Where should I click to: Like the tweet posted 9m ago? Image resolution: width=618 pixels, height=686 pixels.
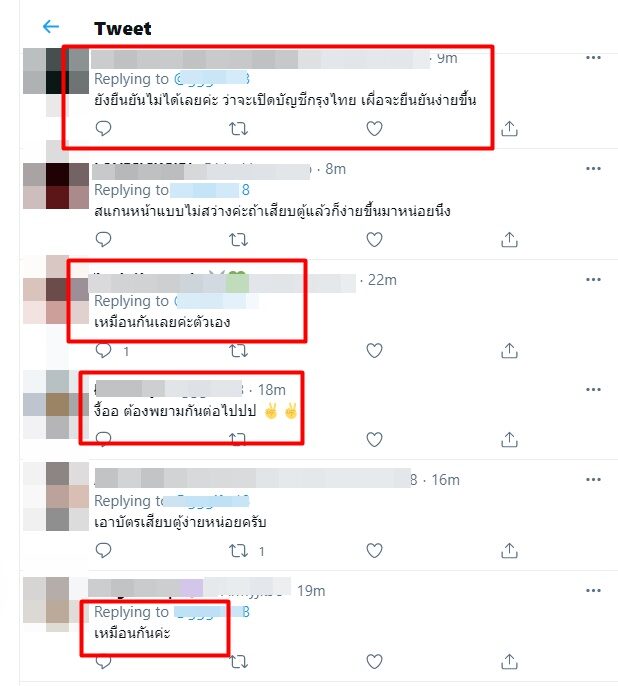point(374,129)
